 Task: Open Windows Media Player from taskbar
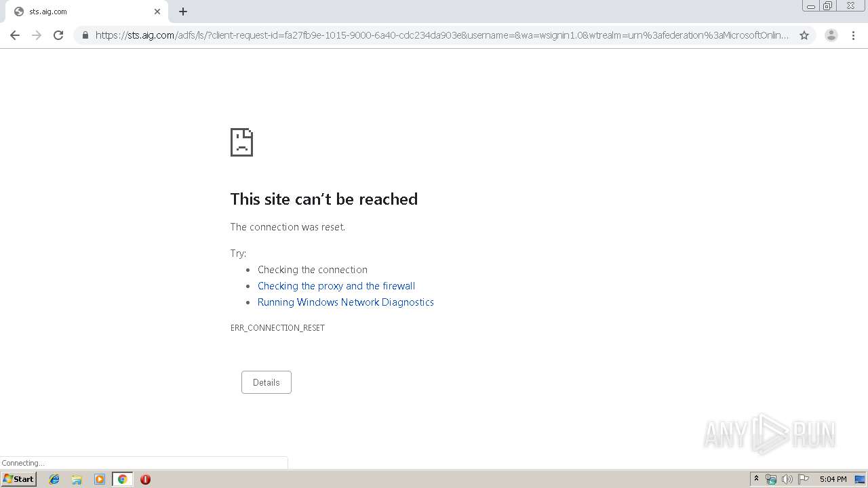click(x=100, y=479)
